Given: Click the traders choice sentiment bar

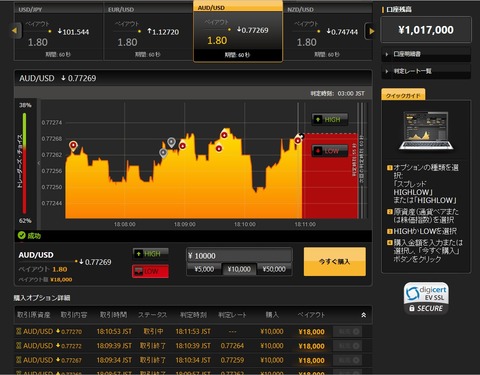Looking at the screenshot, I should [24, 163].
